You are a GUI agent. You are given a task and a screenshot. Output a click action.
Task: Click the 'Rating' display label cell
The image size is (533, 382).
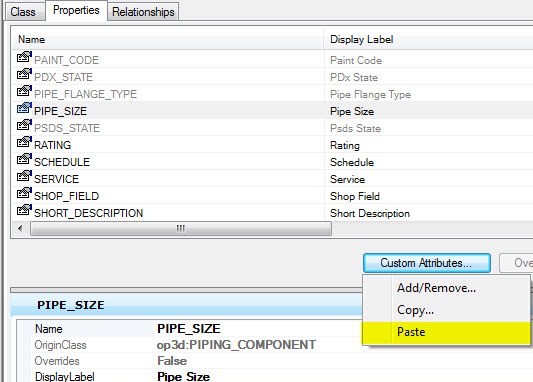345,145
